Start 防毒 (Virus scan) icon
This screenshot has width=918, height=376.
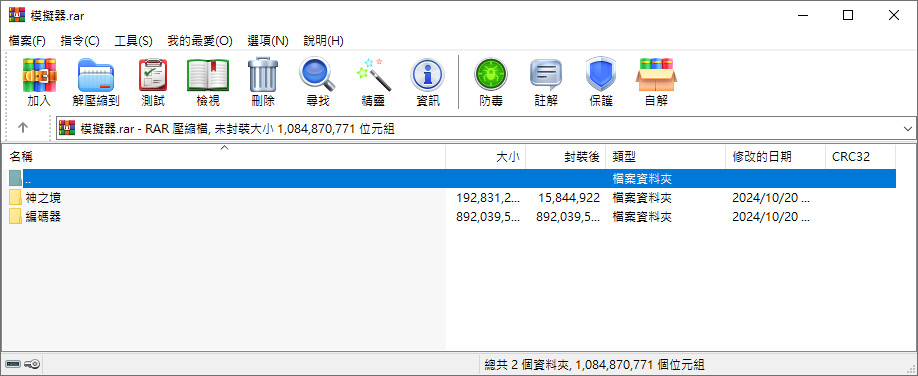[x=491, y=75]
